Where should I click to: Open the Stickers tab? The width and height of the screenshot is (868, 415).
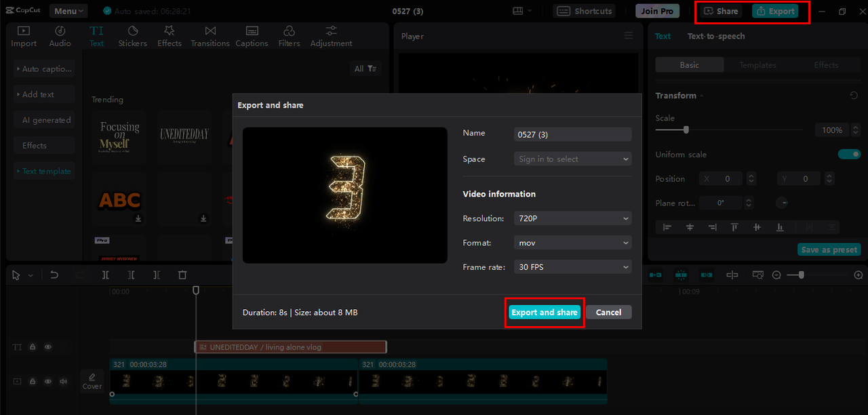coord(132,37)
